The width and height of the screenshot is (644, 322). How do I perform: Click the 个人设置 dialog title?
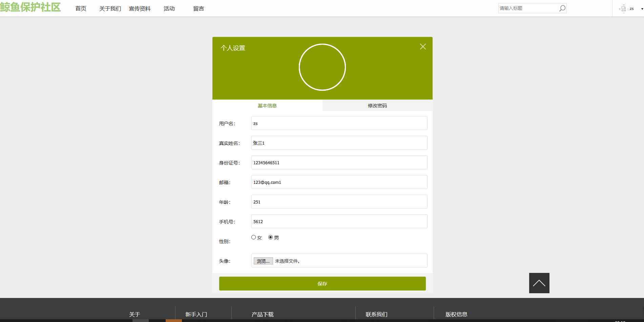pyautogui.click(x=233, y=48)
